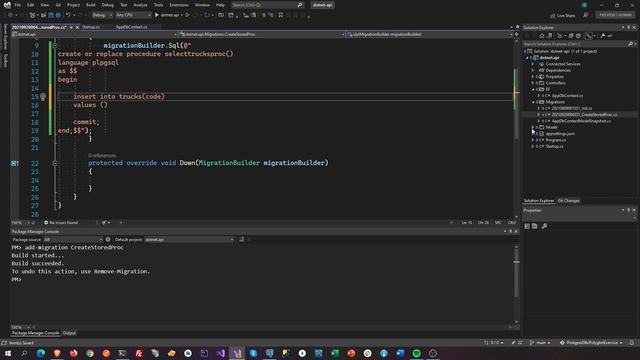Expand the Connected Services node

pyautogui.click(x=533, y=64)
